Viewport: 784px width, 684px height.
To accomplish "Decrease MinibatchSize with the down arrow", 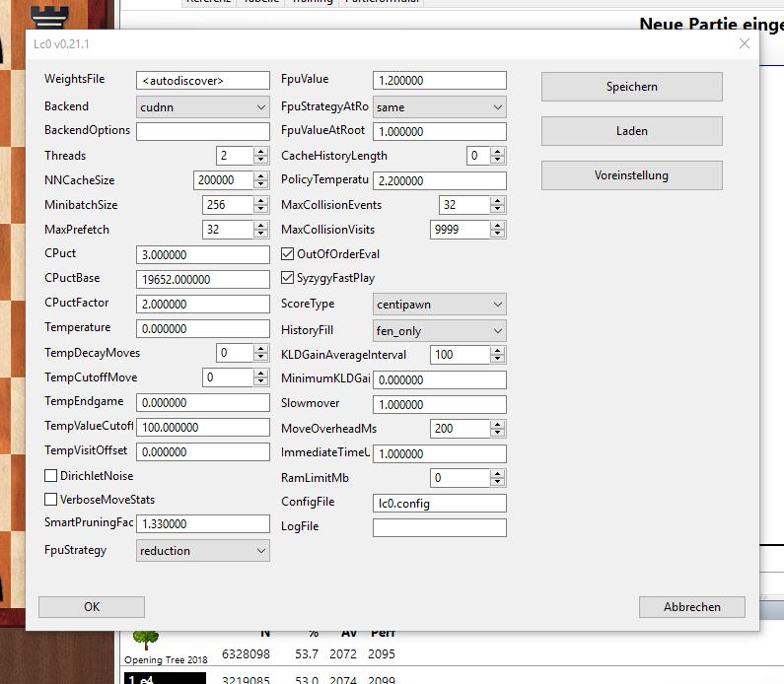I will 260,209.
